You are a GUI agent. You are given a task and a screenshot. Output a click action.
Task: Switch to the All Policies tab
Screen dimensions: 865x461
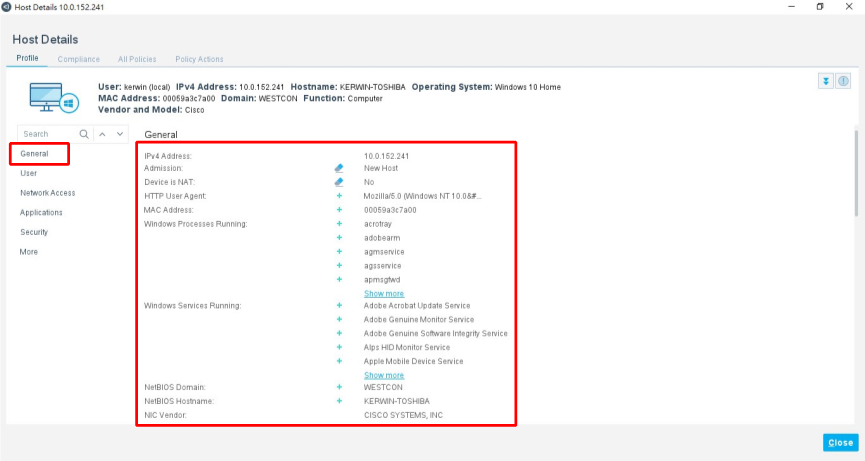tap(137, 59)
